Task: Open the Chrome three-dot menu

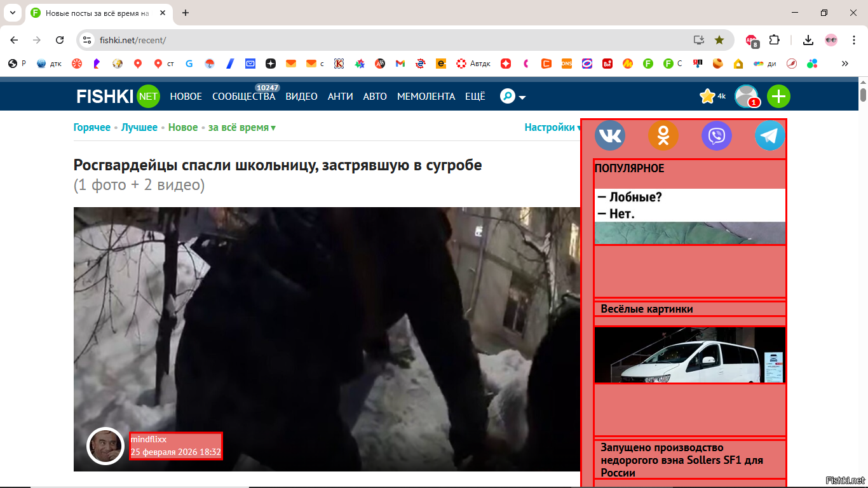Action: [854, 40]
